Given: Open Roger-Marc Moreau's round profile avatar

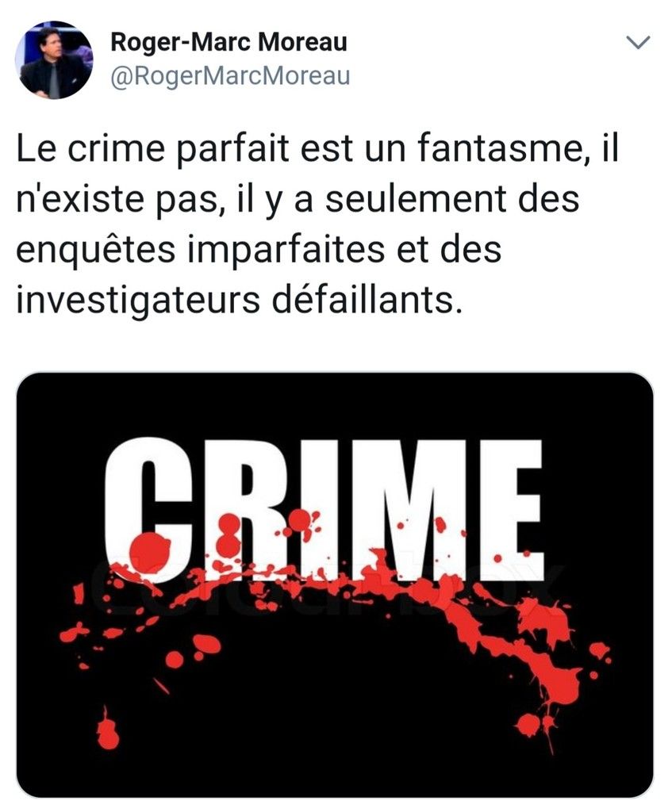Looking at the screenshot, I should point(53,60).
